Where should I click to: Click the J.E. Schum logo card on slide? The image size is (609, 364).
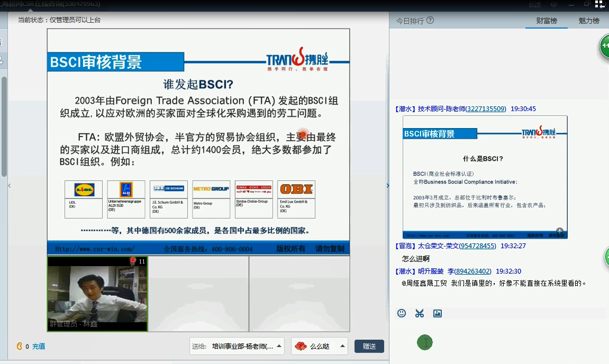(169, 199)
